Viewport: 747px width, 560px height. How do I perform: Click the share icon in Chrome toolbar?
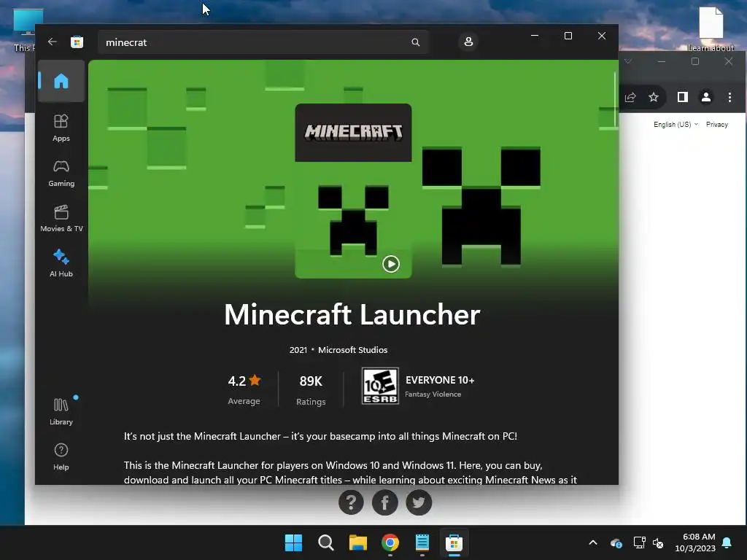630,97
